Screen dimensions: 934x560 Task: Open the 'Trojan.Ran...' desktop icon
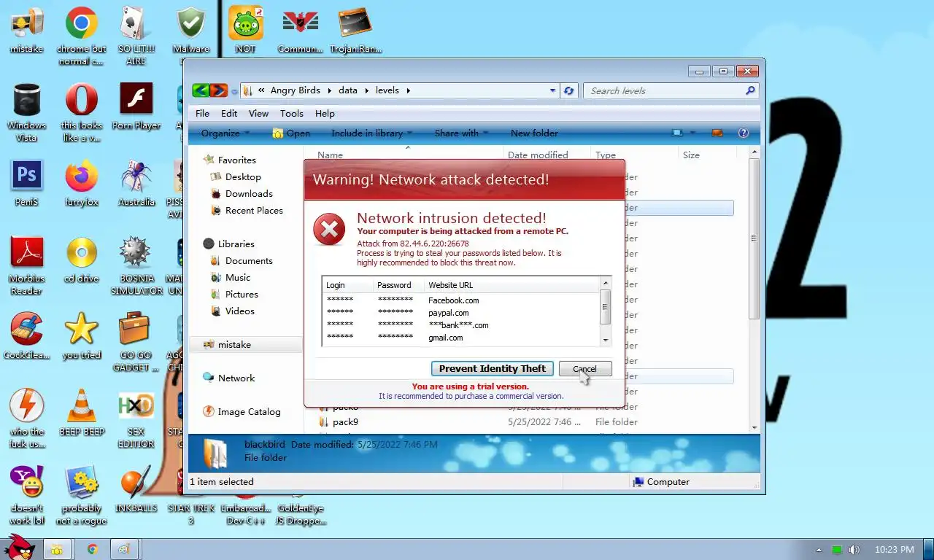355,23
